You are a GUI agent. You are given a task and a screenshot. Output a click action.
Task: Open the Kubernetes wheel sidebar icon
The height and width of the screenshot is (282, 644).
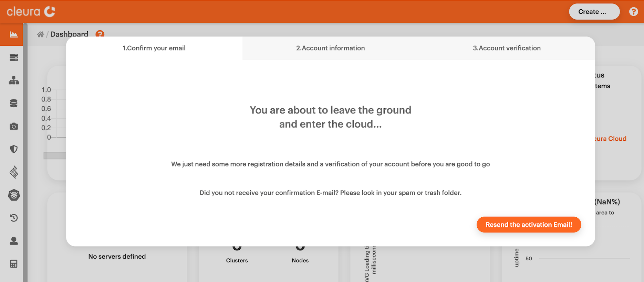(14, 195)
